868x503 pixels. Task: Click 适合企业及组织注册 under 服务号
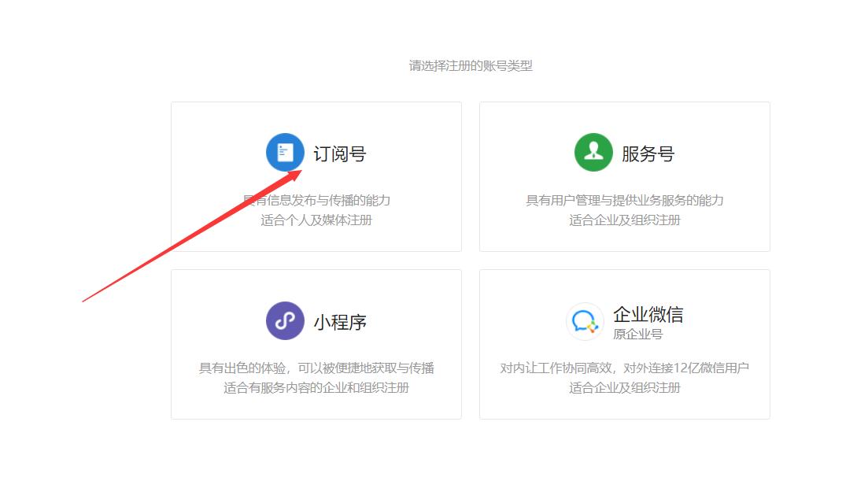(624, 220)
